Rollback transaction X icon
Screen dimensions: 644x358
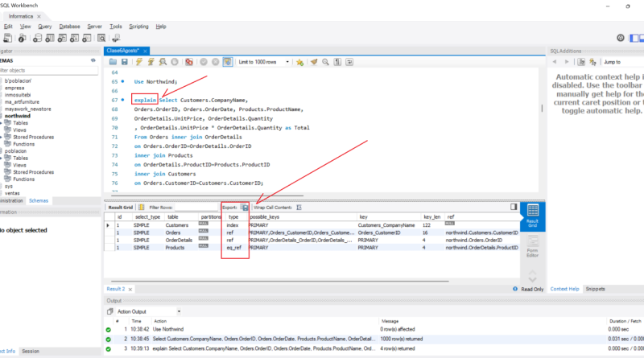pos(215,62)
